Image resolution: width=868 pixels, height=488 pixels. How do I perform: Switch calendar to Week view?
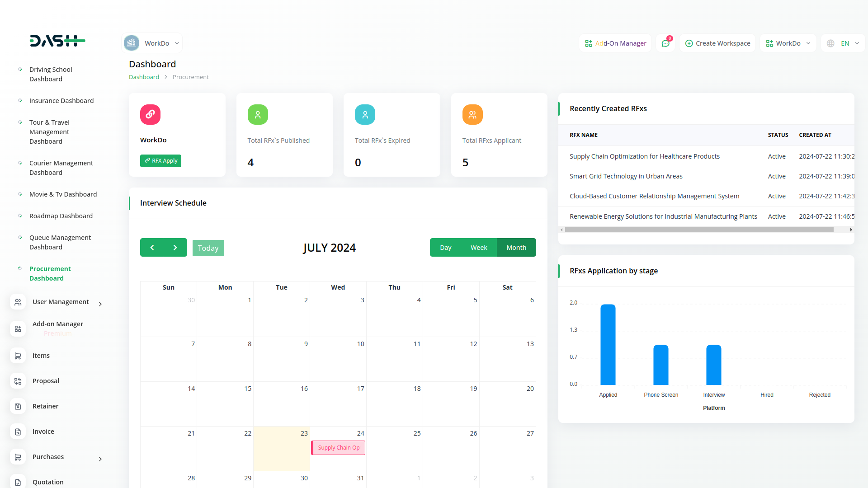coord(479,248)
